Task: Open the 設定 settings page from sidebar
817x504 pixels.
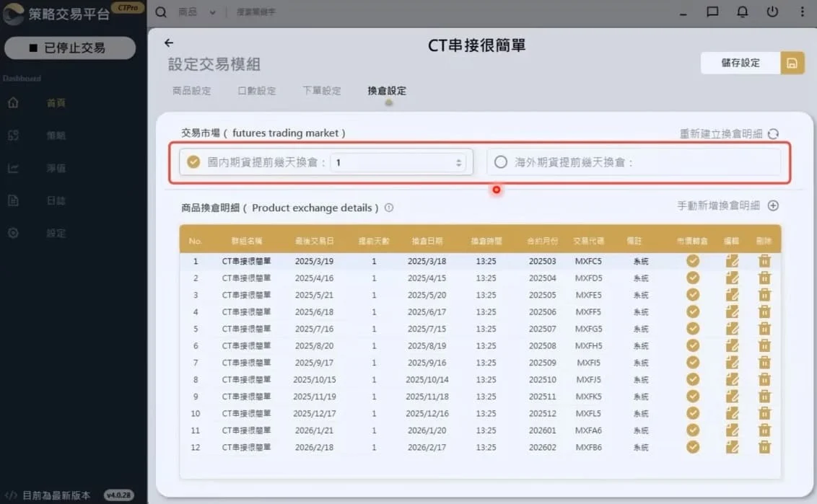Action: (56, 232)
